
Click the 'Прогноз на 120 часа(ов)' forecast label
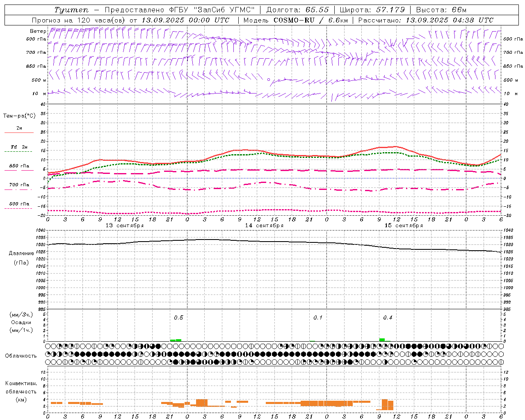(x=79, y=20)
